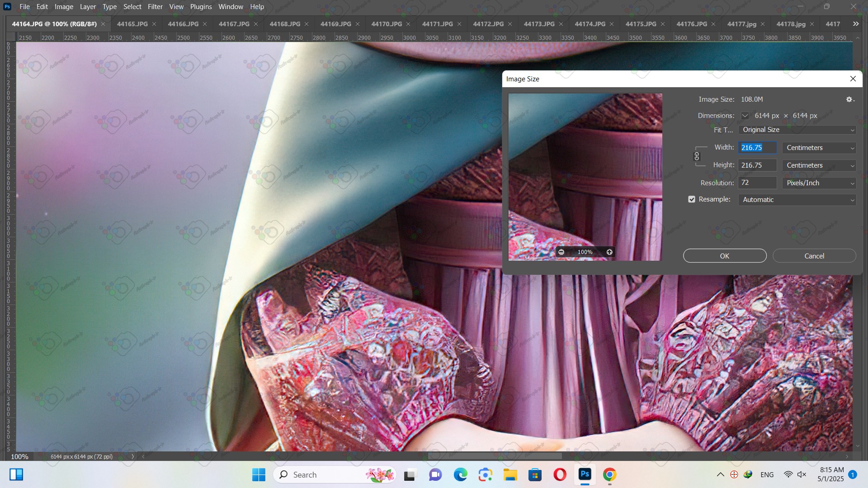Open the Resample method Automatic dropdown

[x=797, y=200]
